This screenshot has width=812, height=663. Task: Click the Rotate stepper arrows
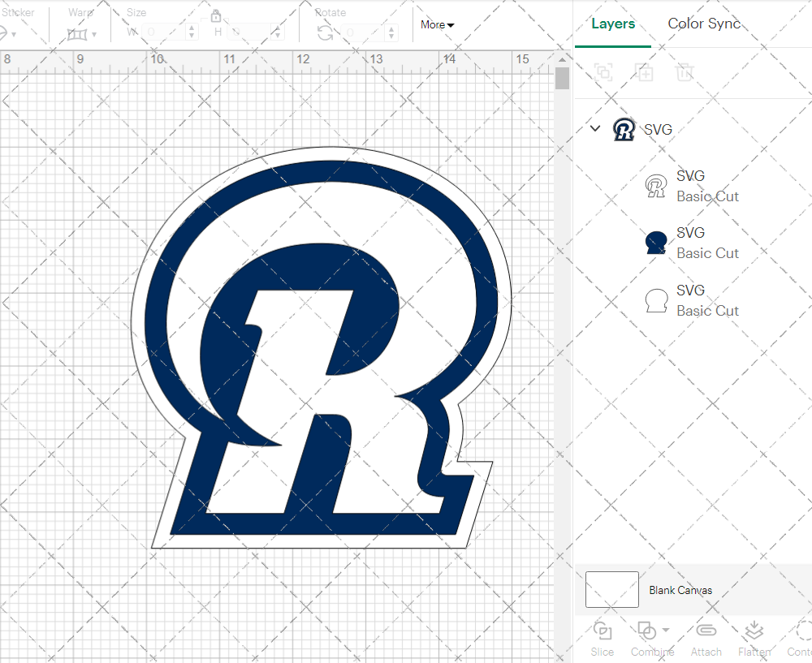(391, 33)
